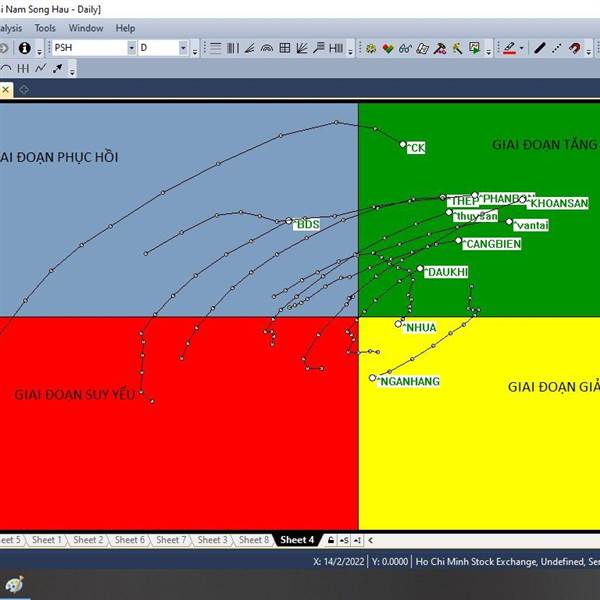The image size is (600, 600).
Task: Click the ^CANGBIEN sector label
Action: click(x=492, y=244)
